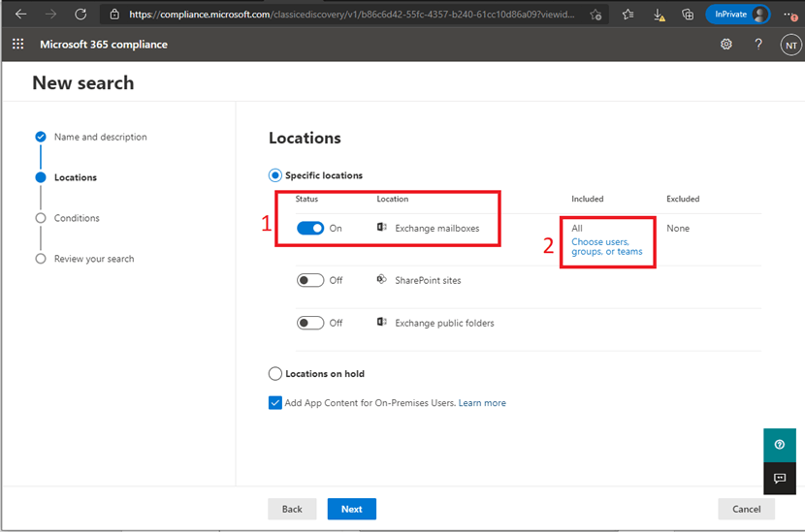805x532 pixels.
Task: Open the Downloads icon in browser toolbar
Action: coord(659,15)
